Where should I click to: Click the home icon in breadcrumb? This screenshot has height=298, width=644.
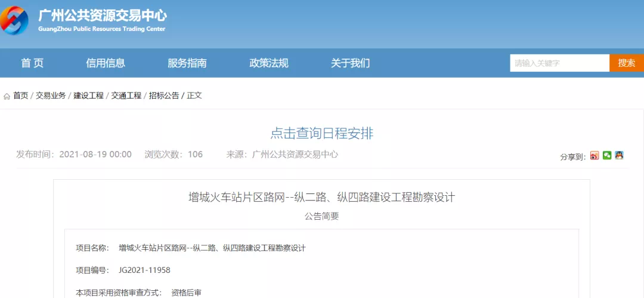[7, 96]
